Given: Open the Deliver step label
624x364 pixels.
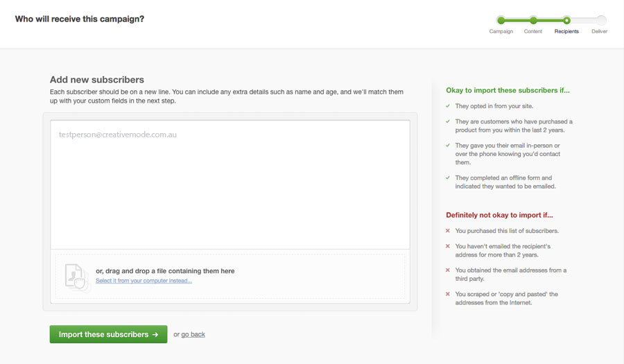Looking at the screenshot, I should 599,31.
